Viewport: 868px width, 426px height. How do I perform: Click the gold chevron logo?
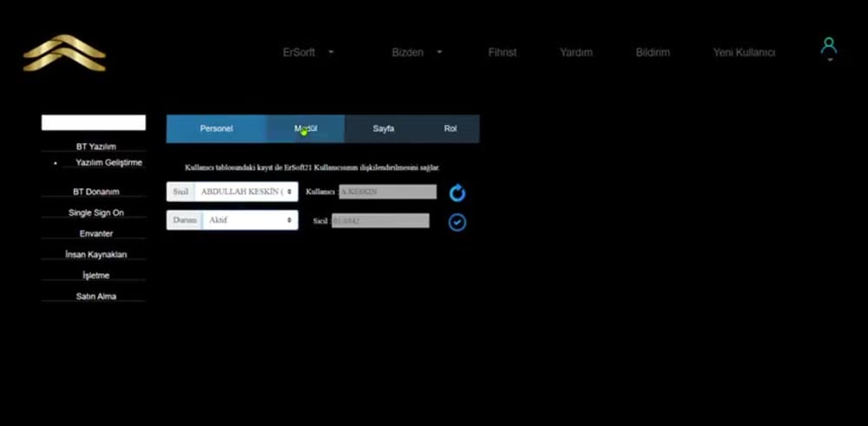point(64,53)
